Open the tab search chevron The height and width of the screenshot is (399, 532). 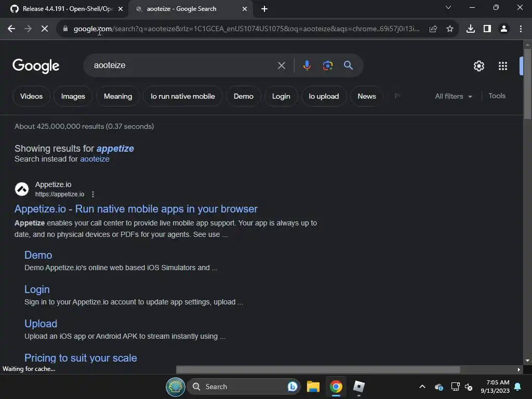448,7
